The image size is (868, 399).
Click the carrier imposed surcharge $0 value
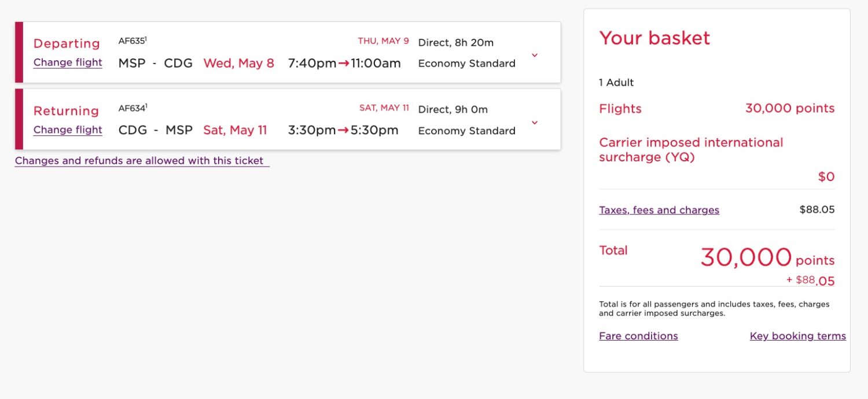click(826, 176)
